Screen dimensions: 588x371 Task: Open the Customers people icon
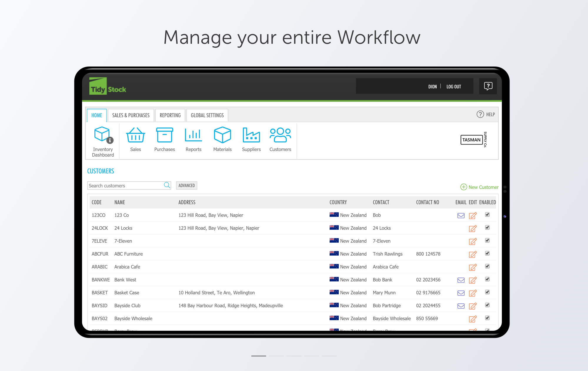[280, 135]
